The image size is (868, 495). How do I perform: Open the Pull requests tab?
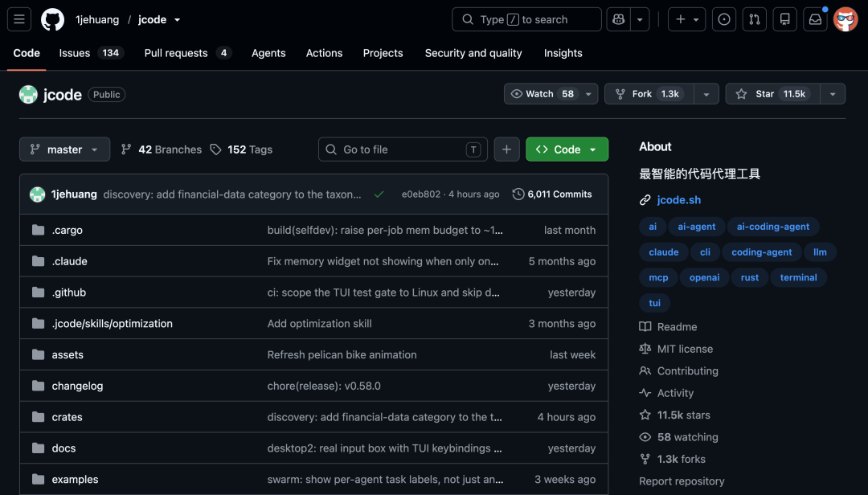(x=187, y=53)
